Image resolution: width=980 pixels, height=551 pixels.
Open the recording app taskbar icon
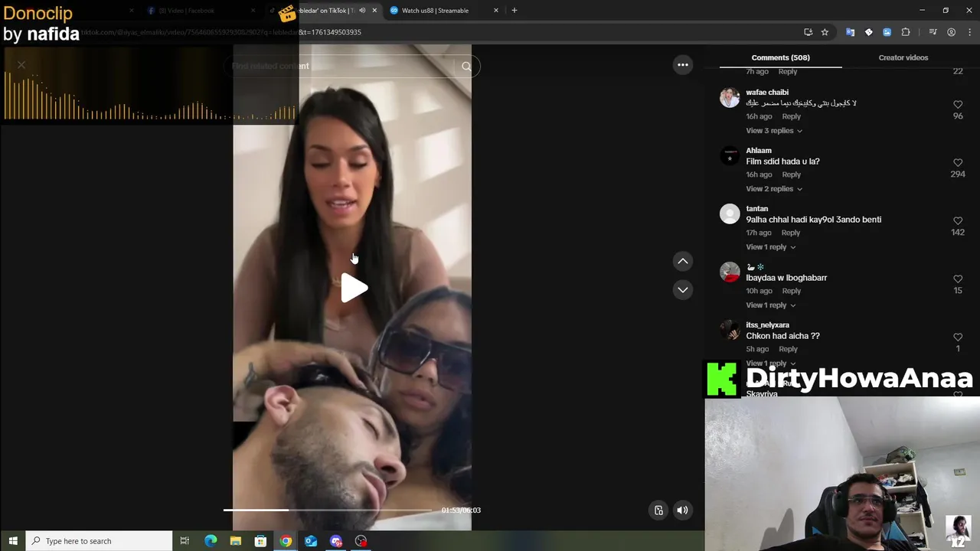361,541
